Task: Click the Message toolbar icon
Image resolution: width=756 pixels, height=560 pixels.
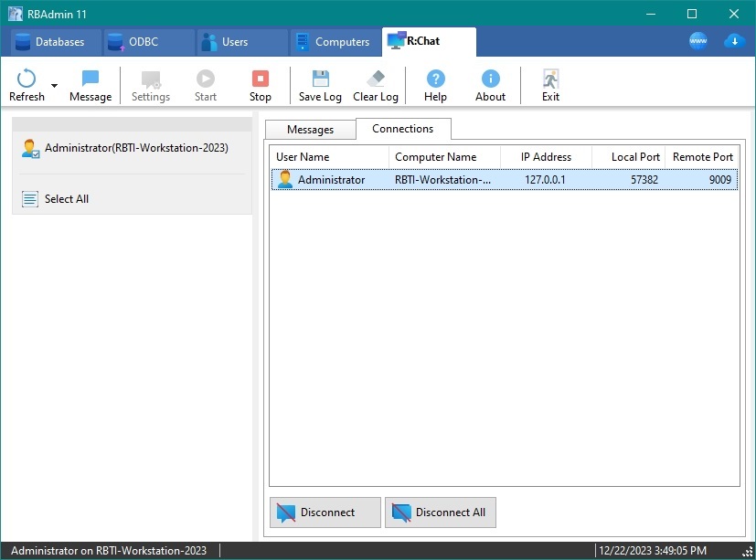Action: tap(91, 79)
